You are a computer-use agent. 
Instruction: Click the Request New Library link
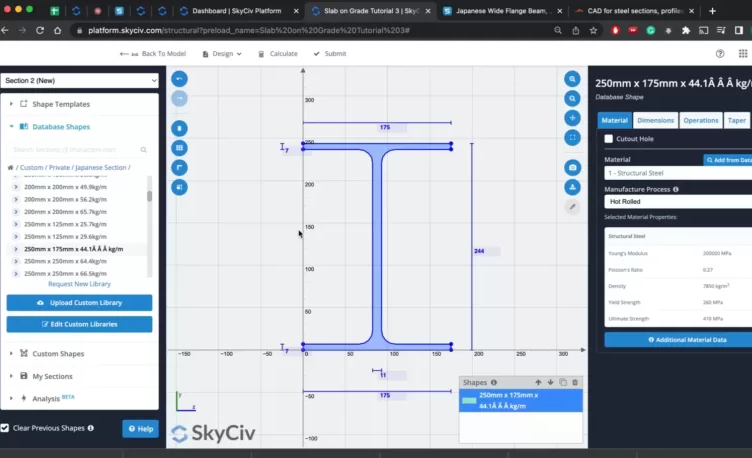coord(80,284)
